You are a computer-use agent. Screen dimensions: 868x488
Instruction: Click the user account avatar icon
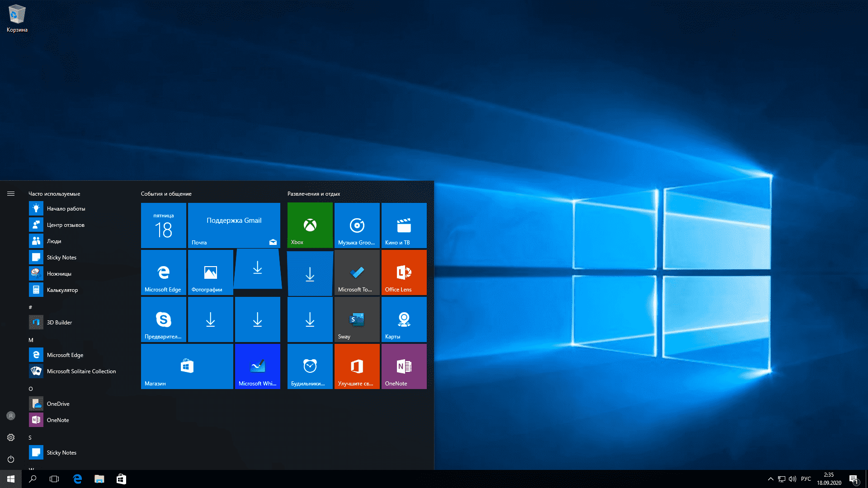[x=11, y=416]
